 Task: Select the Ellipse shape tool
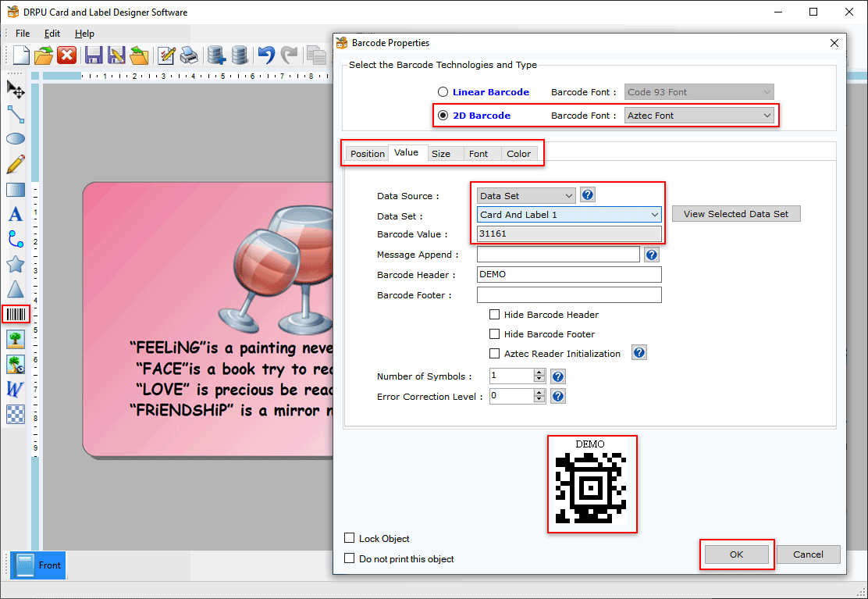(16, 138)
